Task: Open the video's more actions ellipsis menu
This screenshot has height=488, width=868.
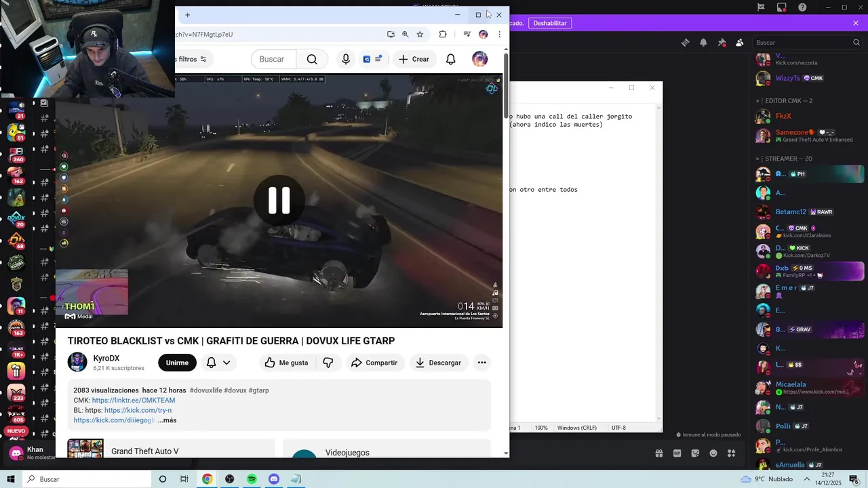Action: point(481,363)
